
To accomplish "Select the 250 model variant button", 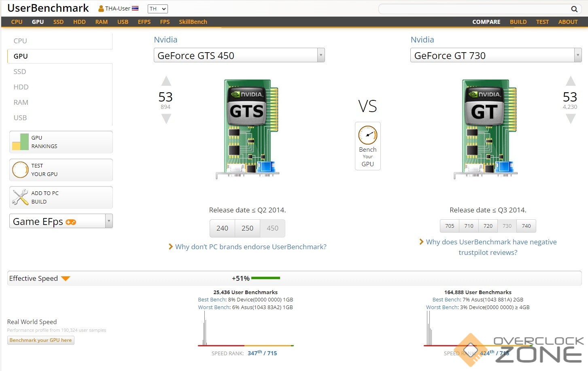I will (247, 228).
